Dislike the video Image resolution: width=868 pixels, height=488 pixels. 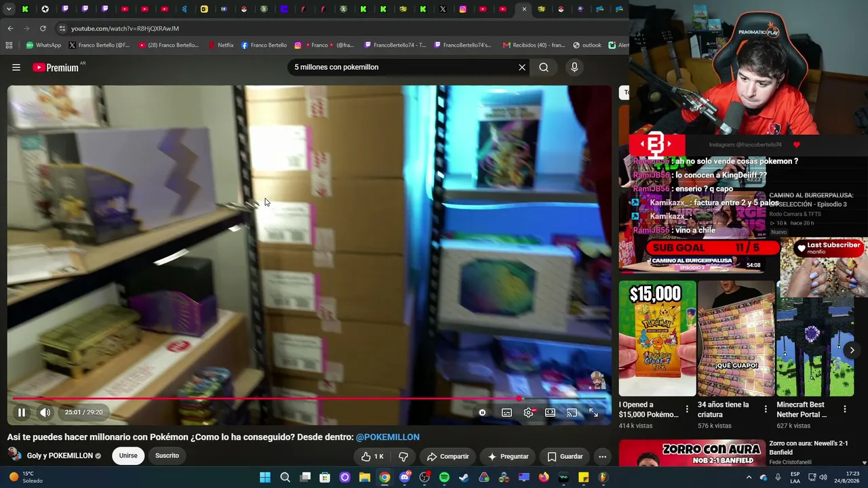coord(403,456)
